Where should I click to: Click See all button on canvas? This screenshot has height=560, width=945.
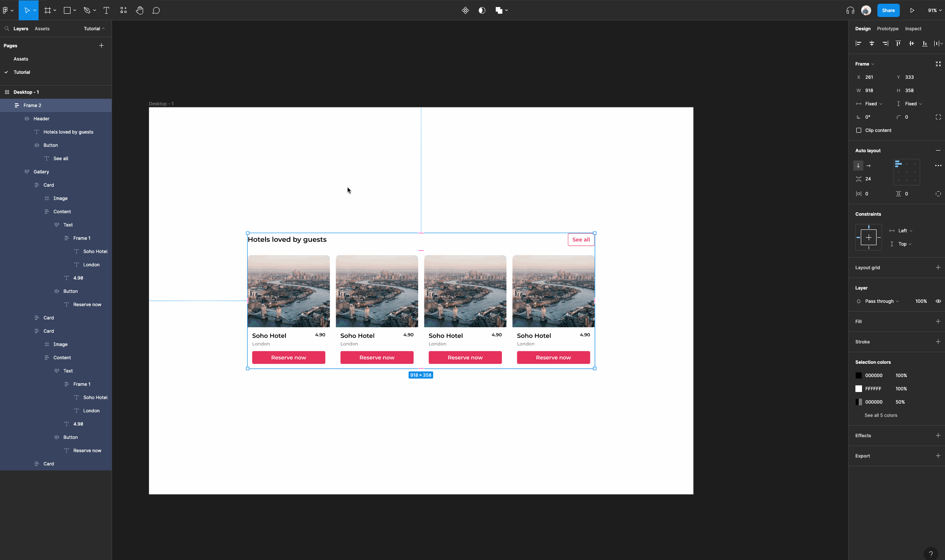[x=581, y=239]
